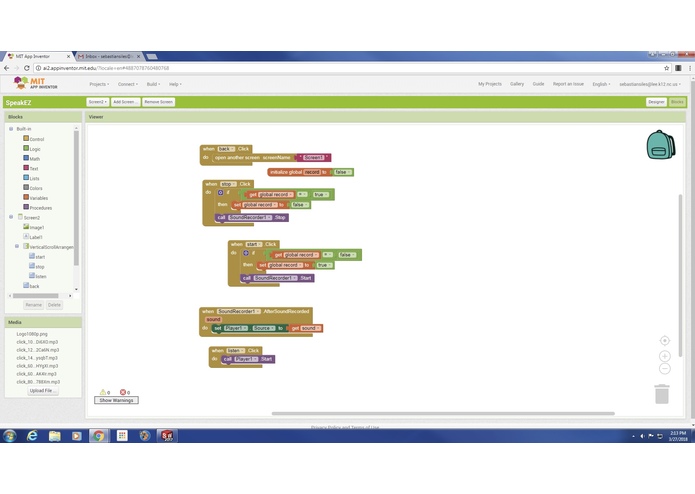
Task: Open the backpack icon in the viewer
Action: tap(661, 145)
